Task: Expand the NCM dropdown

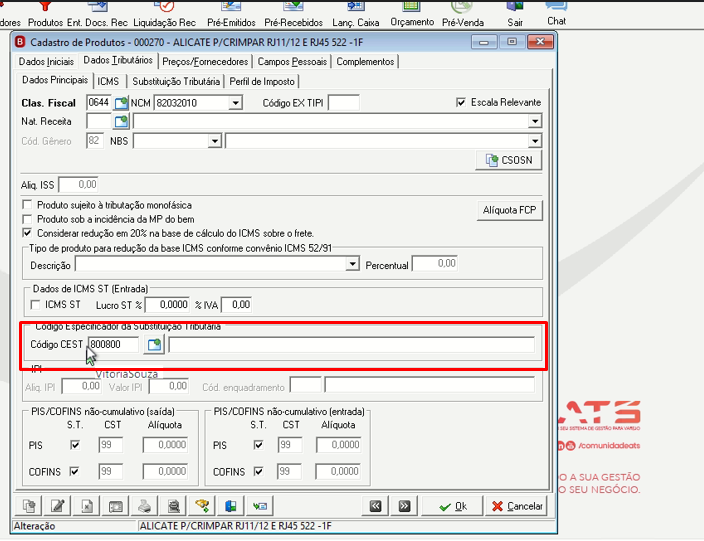Action: pos(235,103)
